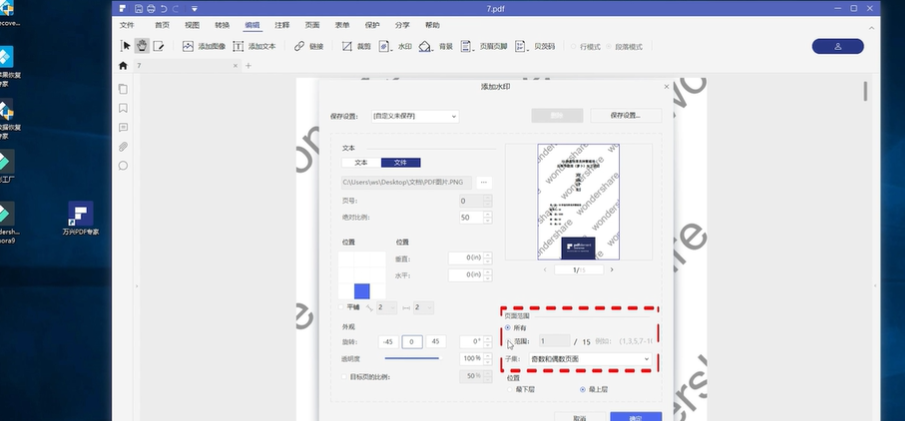
Task: Select the 行模式 line mode radio
Action: click(574, 47)
